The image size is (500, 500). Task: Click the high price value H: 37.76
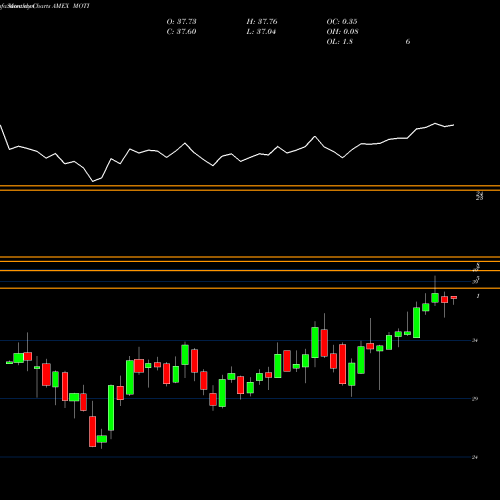coord(262,22)
